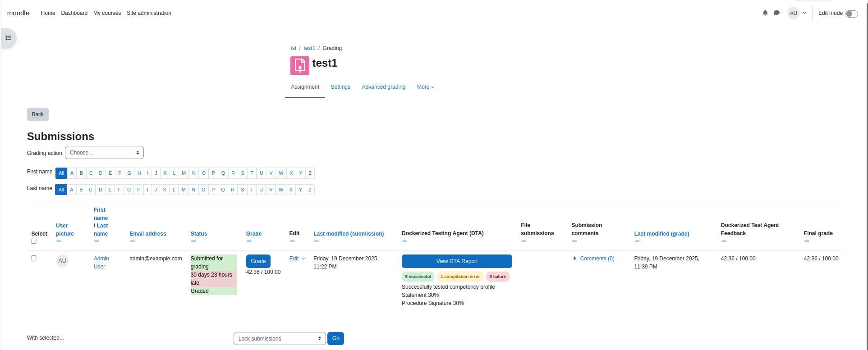868x350 pixels.
Task: Open the Grading action Choose dropdown
Action: pyautogui.click(x=104, y=153)
